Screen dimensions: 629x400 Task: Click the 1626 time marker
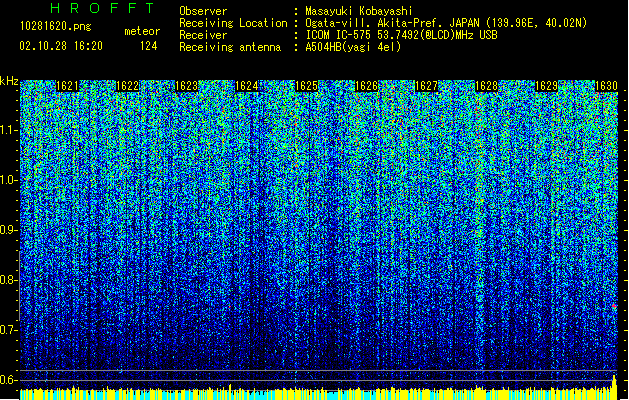pyautogui.click(x=367, y=86)
